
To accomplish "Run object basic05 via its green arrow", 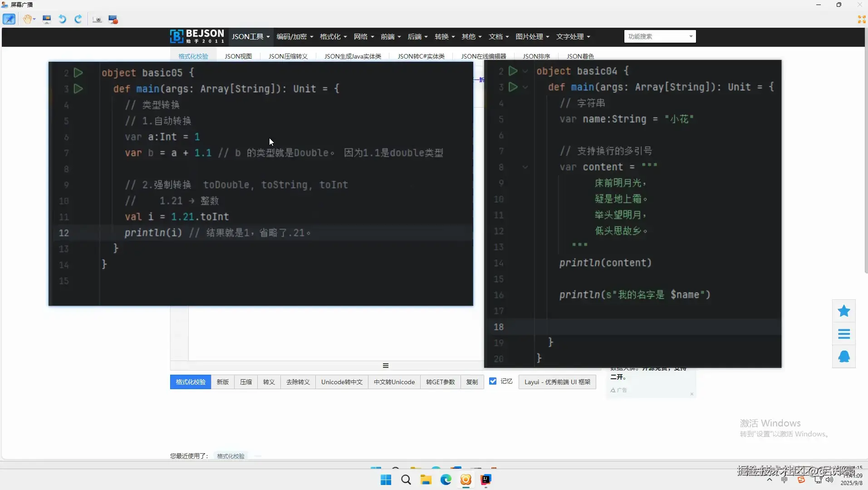I will (78, 73).
